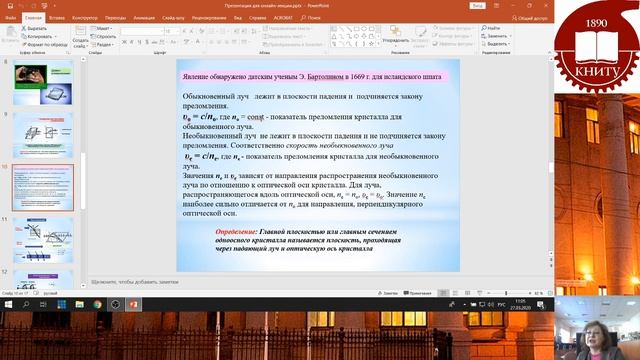
Task: Open Chrome from taskbar
Action: (x=97, y=304)
